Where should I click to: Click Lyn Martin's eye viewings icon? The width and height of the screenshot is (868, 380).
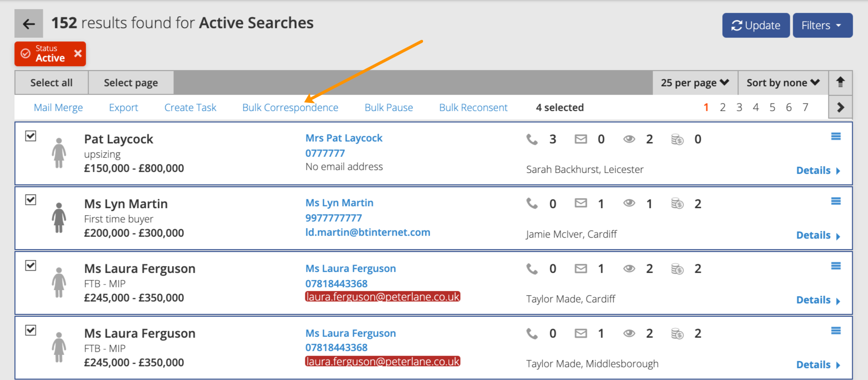(629, 203)
